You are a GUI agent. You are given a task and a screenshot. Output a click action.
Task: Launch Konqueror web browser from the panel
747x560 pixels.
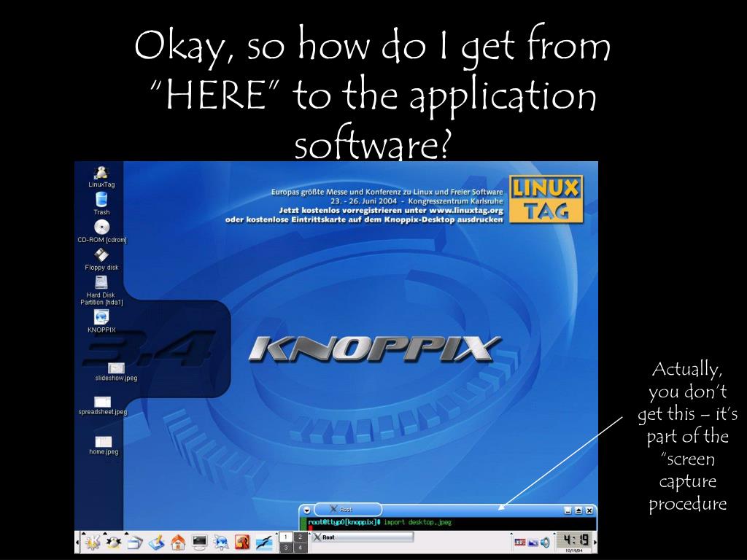pyautogui.click(x=221, y=542)
